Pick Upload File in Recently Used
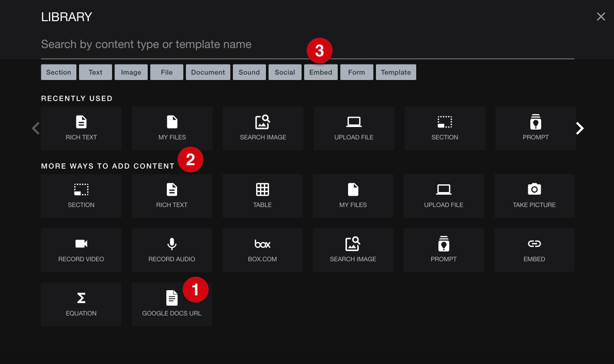Screen dimensions: 614x364 click(x=354, y=129)
